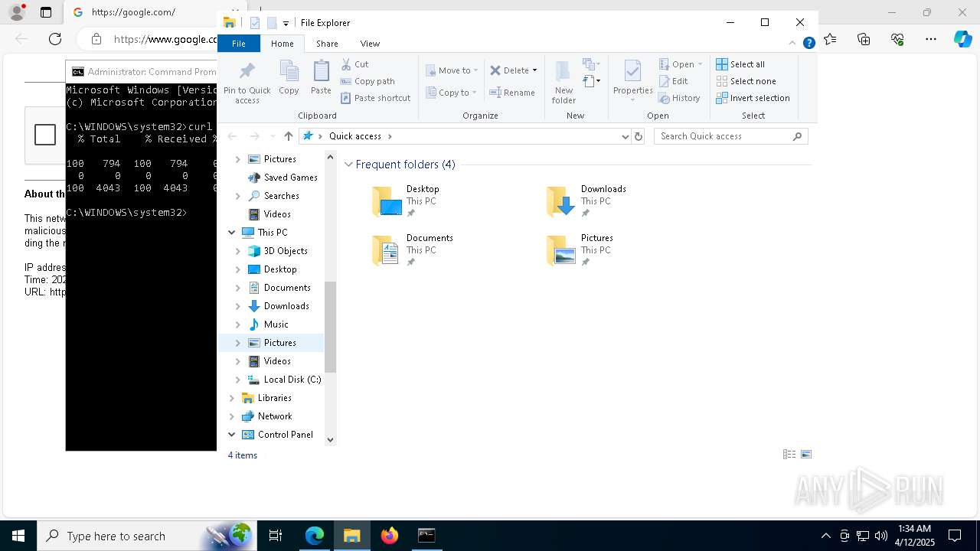Open Pictures in Frequent folders
980x551 pixels.
click(582, 250)
